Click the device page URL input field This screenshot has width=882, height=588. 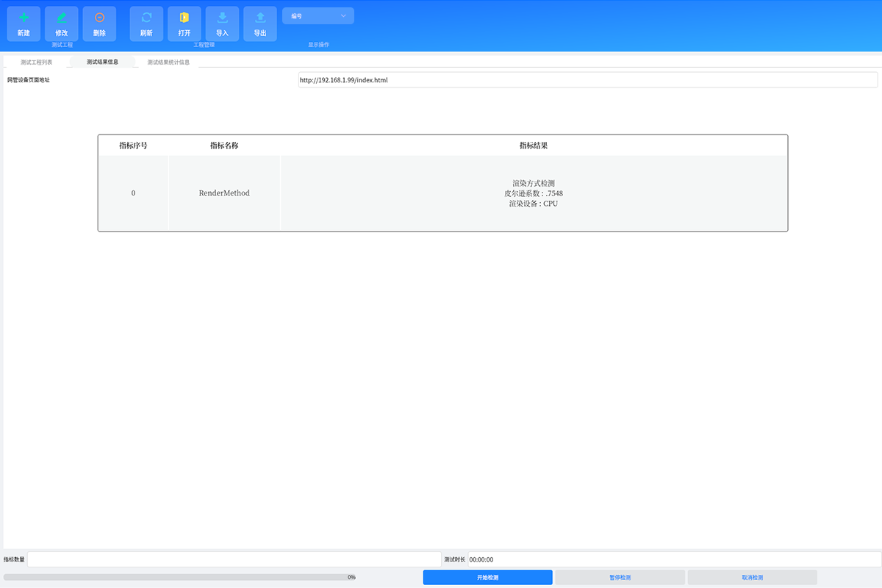click(587, 79)
